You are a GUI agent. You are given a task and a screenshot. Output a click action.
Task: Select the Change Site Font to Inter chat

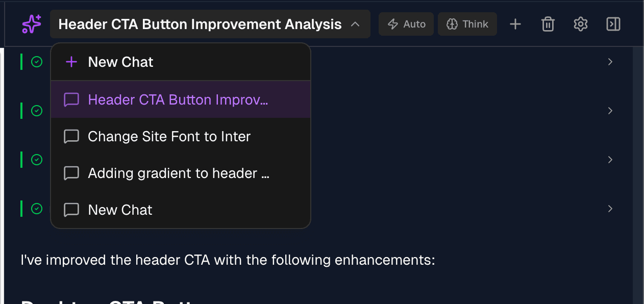[169, 136]
